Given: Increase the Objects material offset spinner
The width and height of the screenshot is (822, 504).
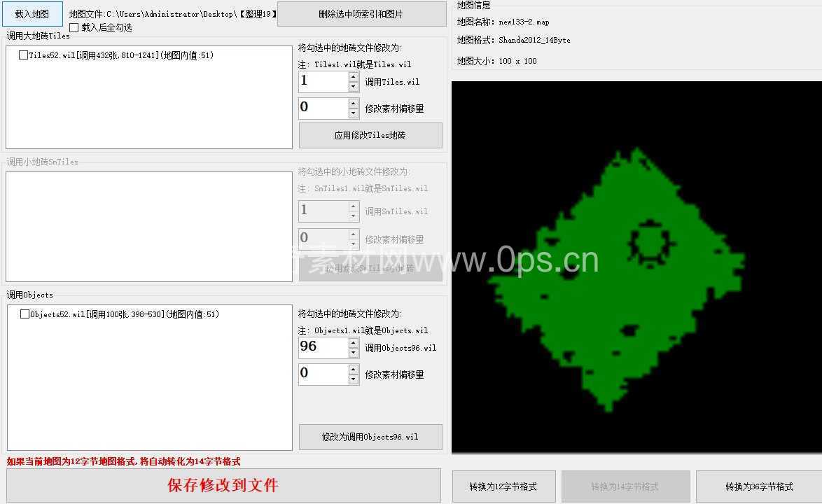Looking at the screenshot, I should [354, 370].
